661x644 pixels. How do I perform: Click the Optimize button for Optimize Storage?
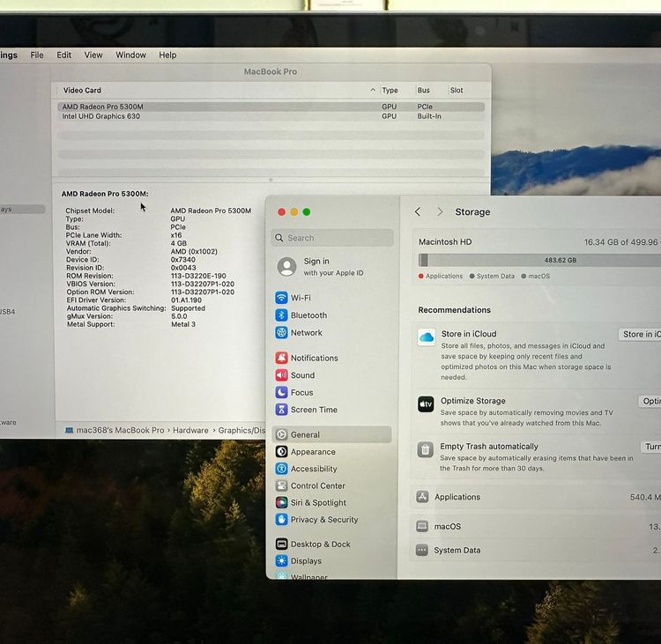point(650,401)
